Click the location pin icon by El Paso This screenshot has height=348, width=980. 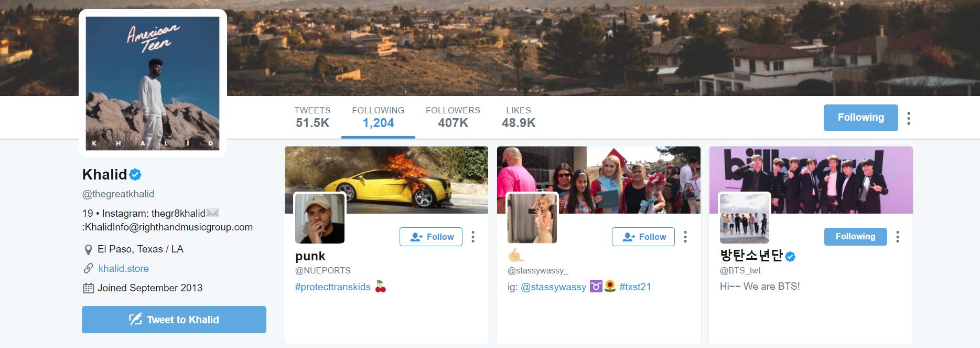click(88, 249)
